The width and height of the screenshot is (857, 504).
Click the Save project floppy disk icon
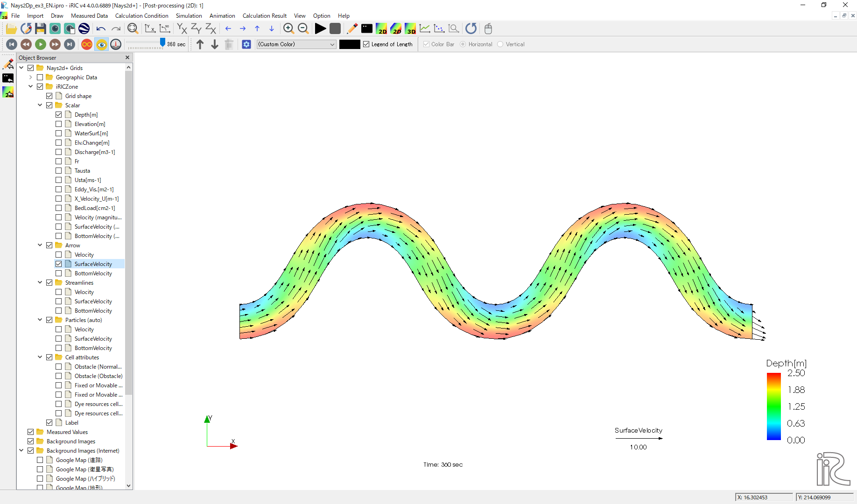(x=41, y=29)
